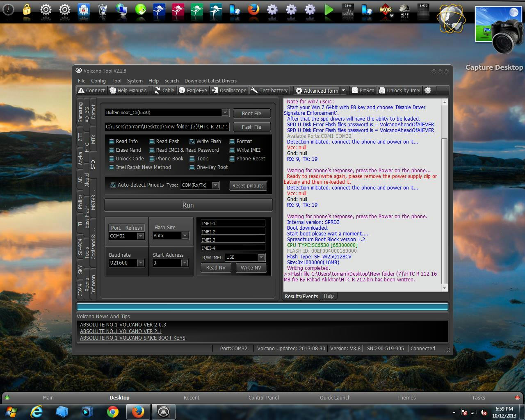Launch the EagleEye tool
Viewport: 525px width, 420px height.
pyautogui.click(x=193, y=91)
